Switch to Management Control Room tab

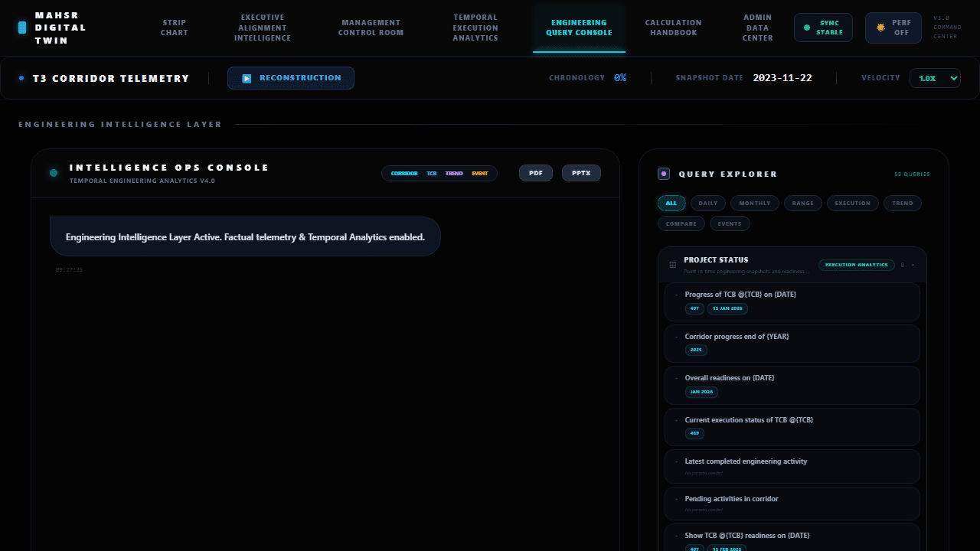tap(371, 28)
